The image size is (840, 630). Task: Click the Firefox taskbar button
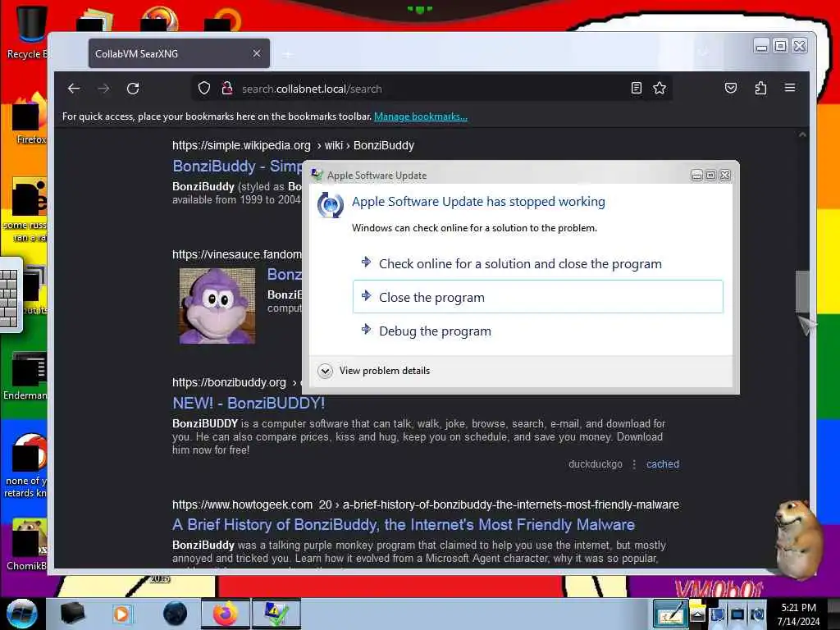click(x=226, y=614)
